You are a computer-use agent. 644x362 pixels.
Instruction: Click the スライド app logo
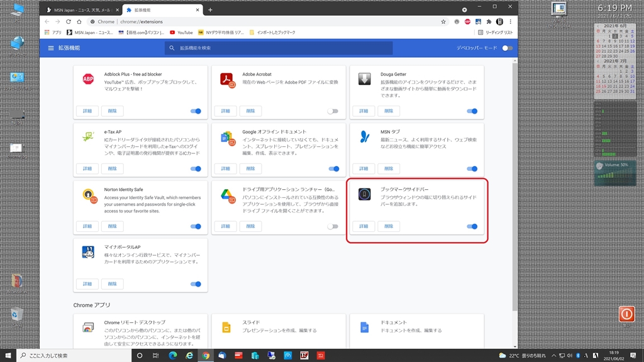tap(226, 327)
